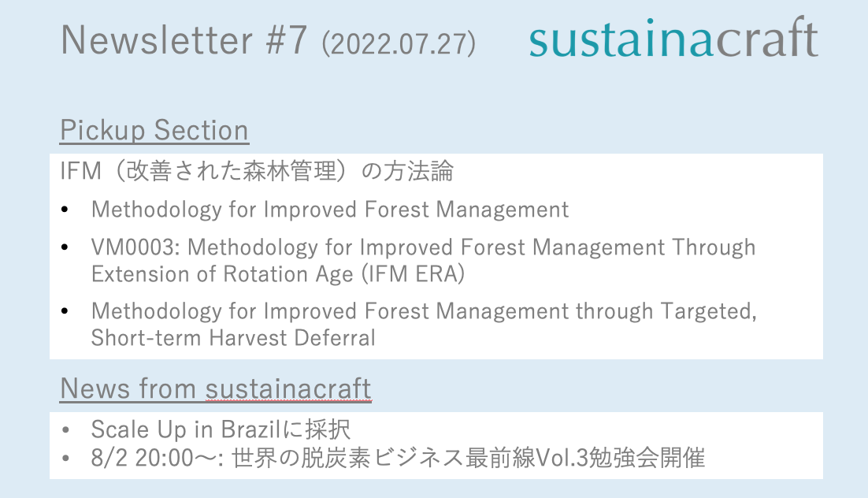The width and height of the screenshot is (868, 498).
Task: Click the sustainacraft logo
Action: tap(673, 39)
